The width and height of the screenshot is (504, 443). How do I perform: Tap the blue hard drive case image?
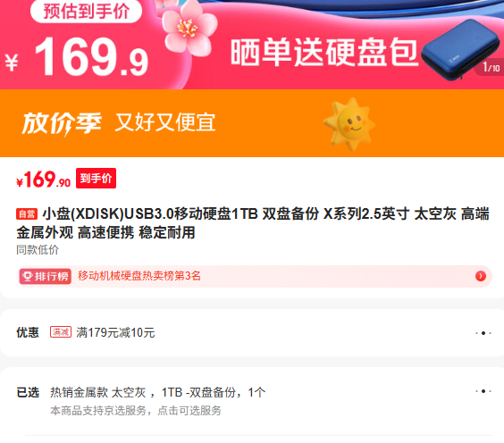tap(460, 49)
